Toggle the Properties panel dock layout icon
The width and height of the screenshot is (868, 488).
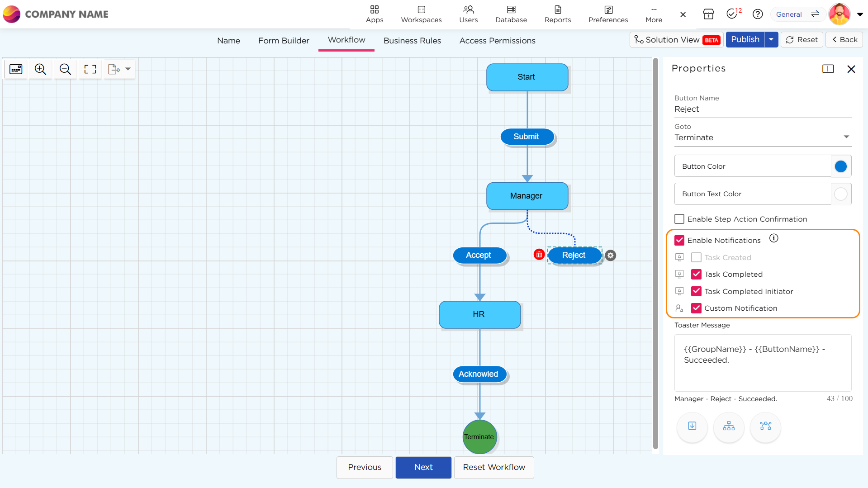pyautogui.click(x=828, y=69)
